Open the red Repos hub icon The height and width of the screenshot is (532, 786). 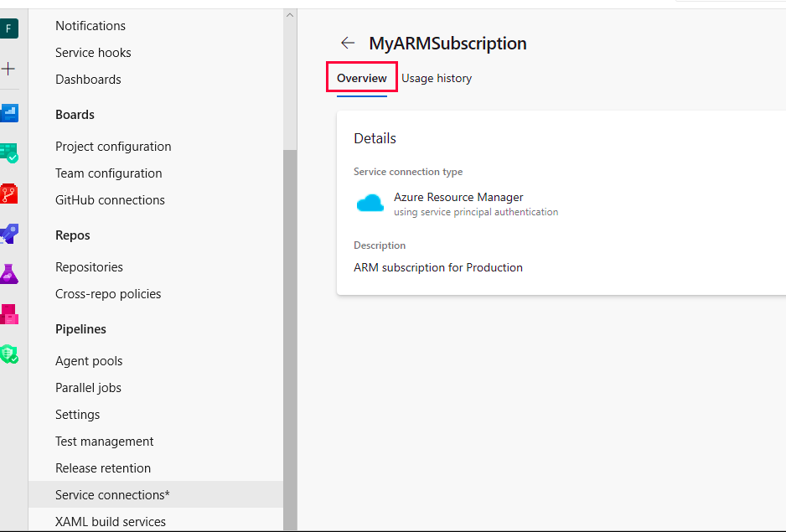pos(8,194)
